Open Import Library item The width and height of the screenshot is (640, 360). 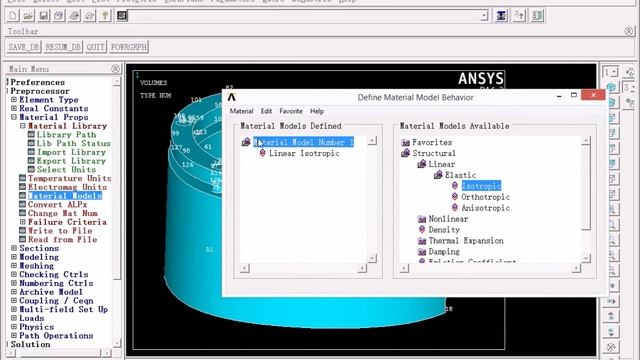71,152
